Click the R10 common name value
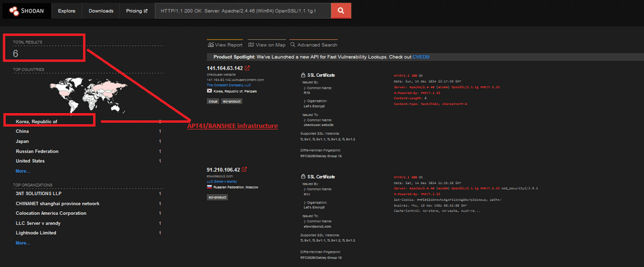The height and width of the screenshot is (267, 644). click(x=306, y=93)
